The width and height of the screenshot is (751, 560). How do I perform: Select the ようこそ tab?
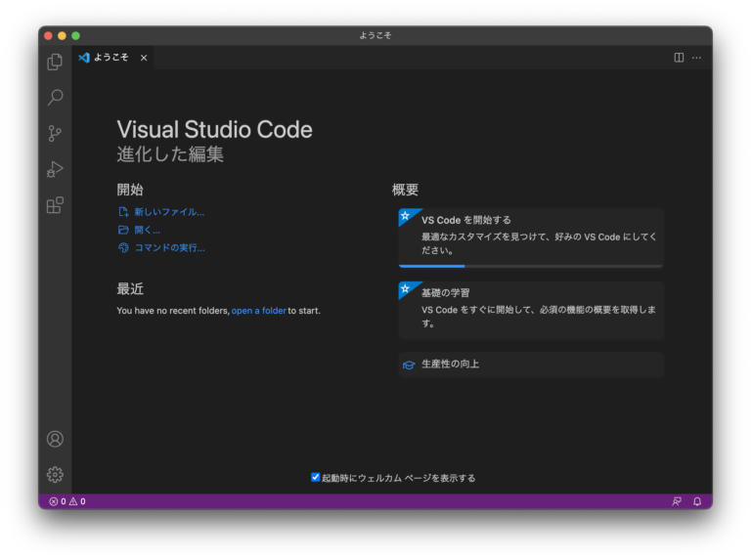pyautogui.click(x=110, y=58)
